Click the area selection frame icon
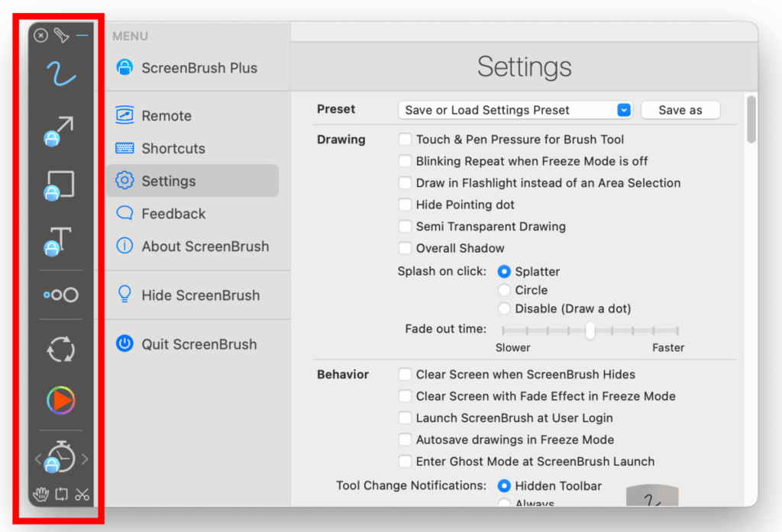 click(61, 494)
